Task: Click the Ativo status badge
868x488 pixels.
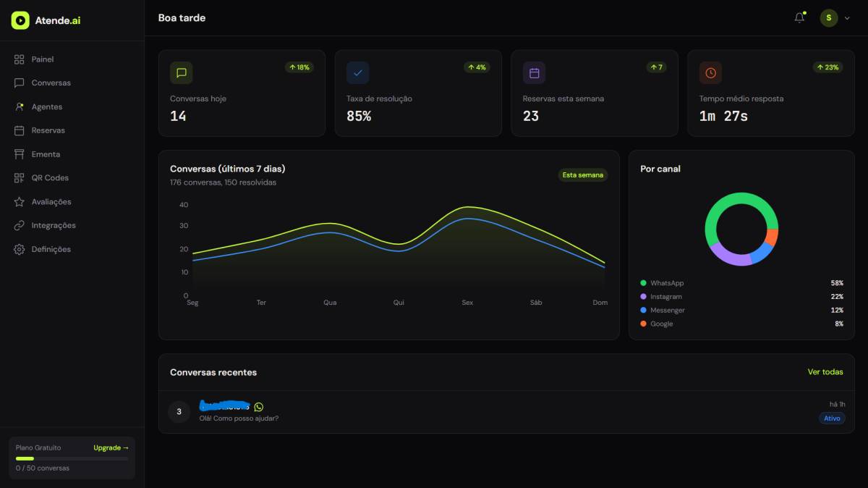Action: click(x=832, y=418)
